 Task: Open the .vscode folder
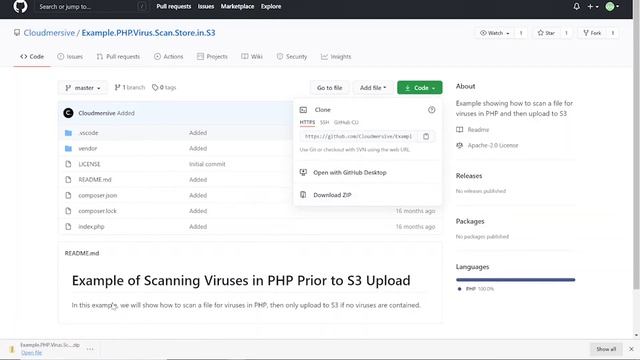click(x=89, y=133)
